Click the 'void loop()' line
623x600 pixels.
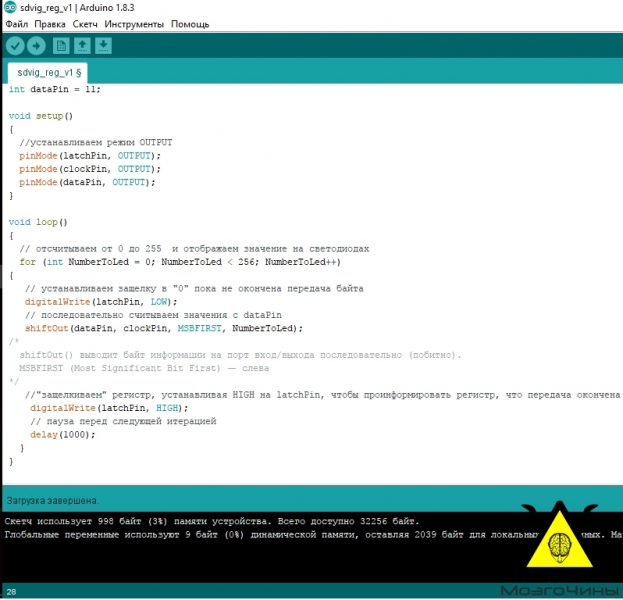(x=38, y=222)
